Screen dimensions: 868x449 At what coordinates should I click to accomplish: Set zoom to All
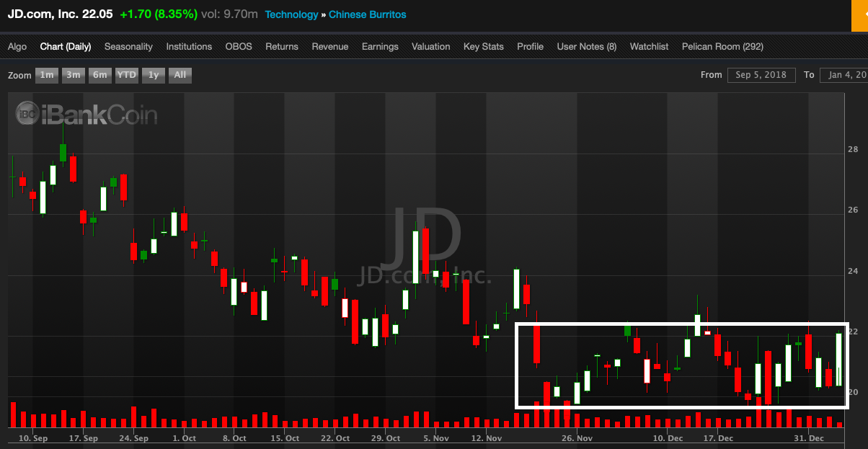coord(180,75)
